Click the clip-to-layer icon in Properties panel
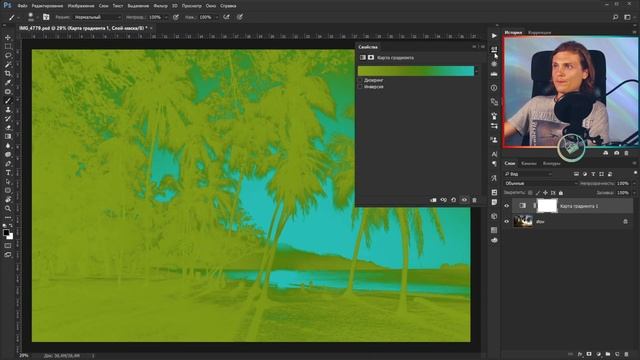Image resolution: width=640 pixels, height=360 pixels. pos(433,200)
